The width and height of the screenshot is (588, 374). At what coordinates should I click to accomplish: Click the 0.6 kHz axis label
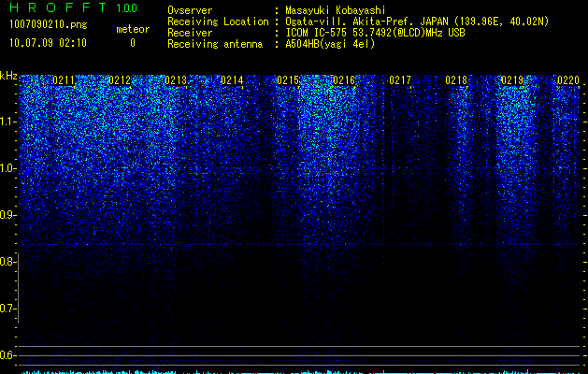click(7, 355)
